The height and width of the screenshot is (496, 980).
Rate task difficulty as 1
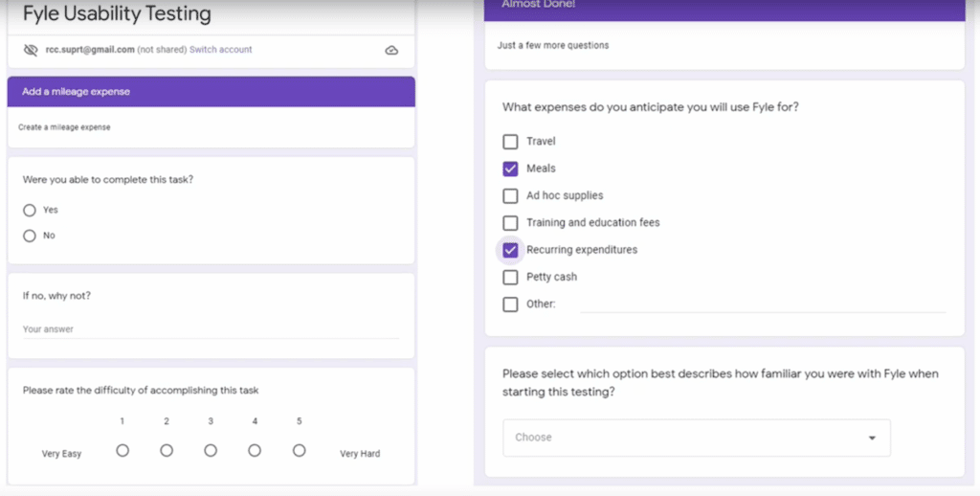click(122, 450)
